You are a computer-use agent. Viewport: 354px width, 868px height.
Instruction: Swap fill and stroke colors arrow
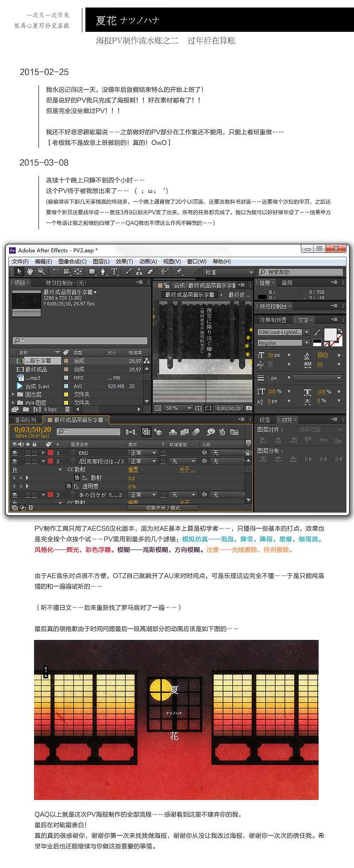(x=340, y=330)
